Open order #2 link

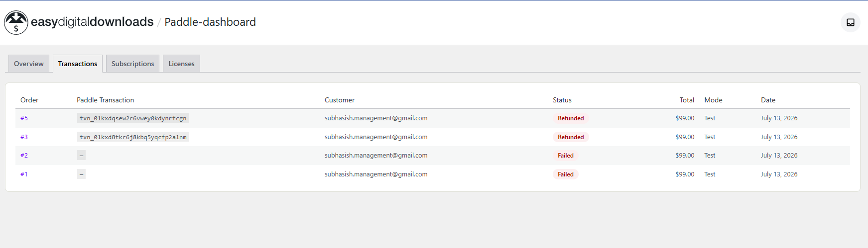(x=24, y=156)
